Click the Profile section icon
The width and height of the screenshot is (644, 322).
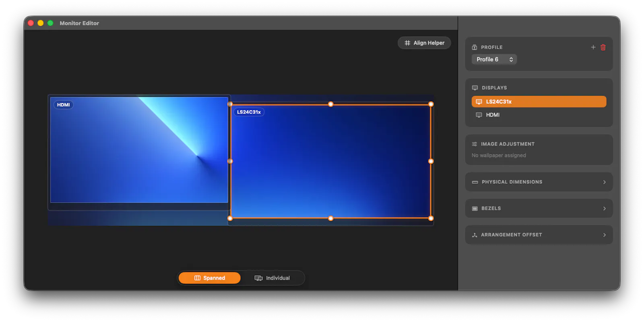tap(475, 47)
